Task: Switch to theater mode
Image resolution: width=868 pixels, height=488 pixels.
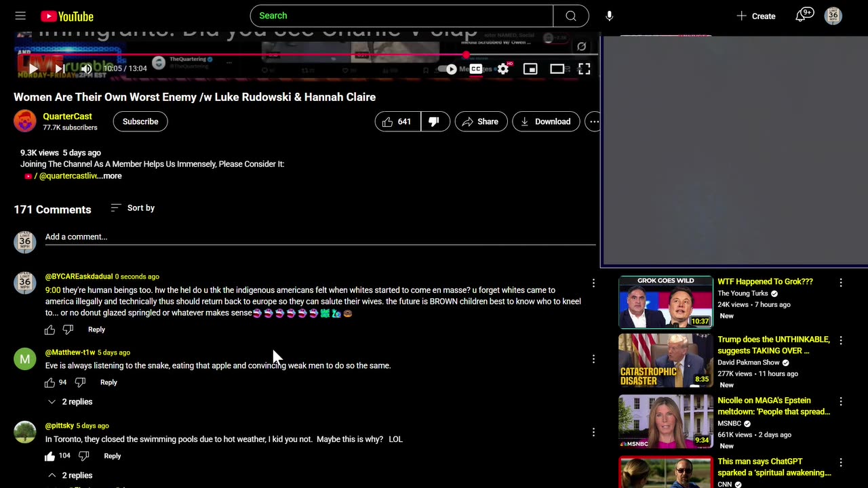Action: (x=557, y=68)
